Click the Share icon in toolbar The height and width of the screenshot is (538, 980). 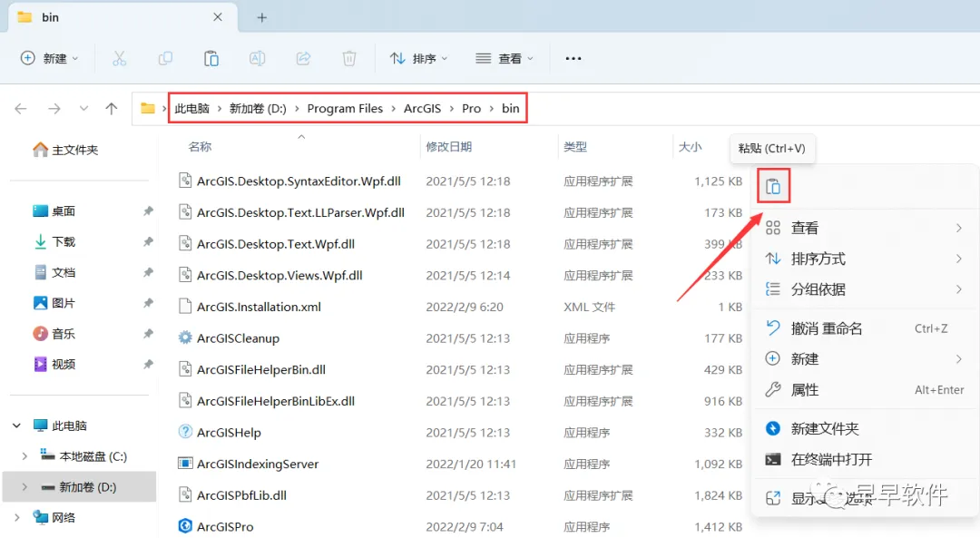[x=303, y=58]
